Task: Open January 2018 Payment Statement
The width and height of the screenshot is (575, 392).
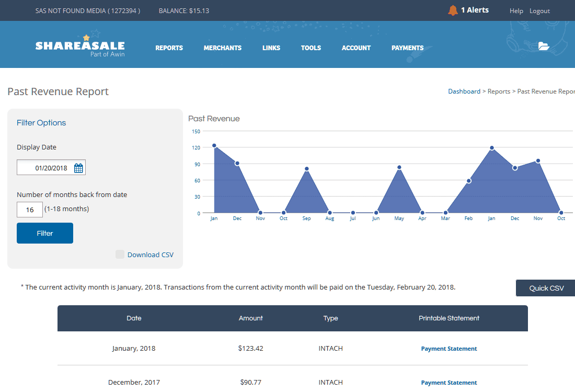Action: (449, 349)
